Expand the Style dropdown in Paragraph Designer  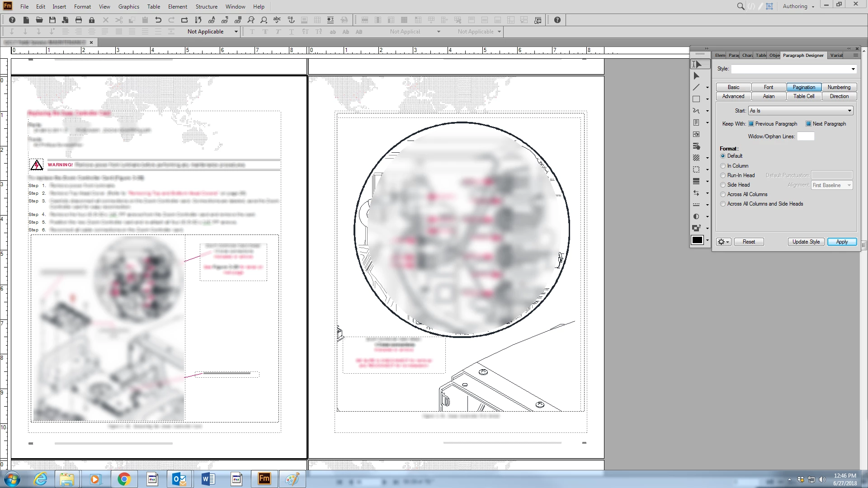[853, 69]
